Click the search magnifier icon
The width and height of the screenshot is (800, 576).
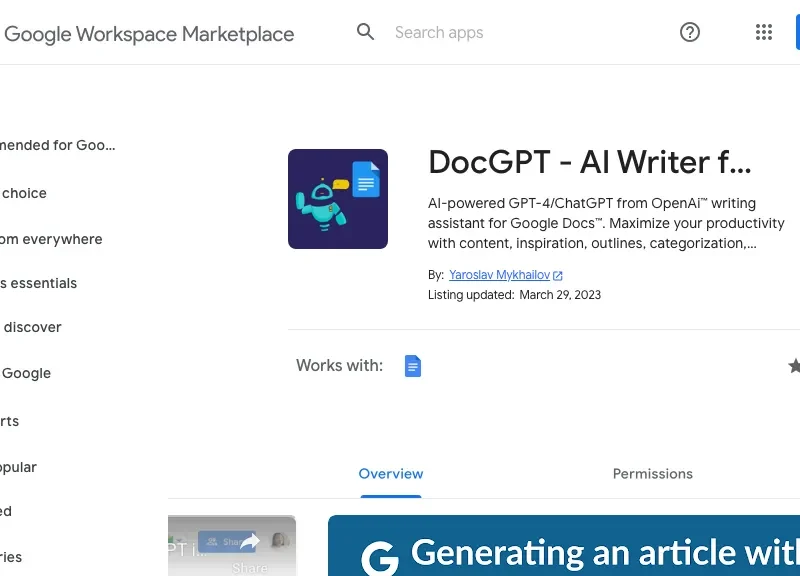tap(366, 32)
